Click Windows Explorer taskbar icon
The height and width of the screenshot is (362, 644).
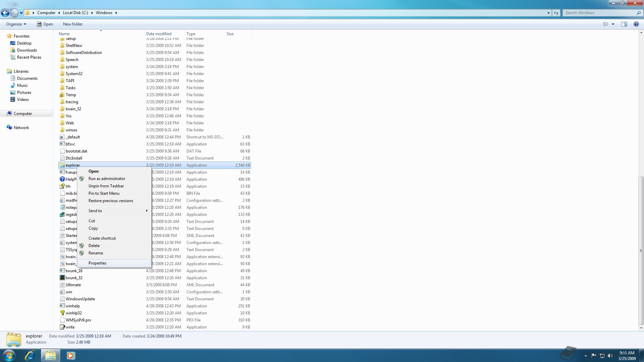tap(51, 355)
